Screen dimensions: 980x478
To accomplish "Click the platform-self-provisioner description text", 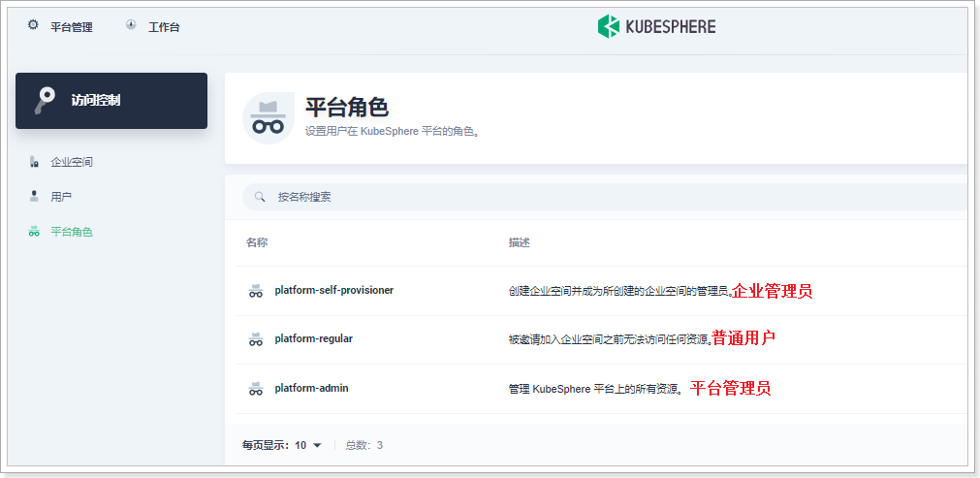I will 620,291.
